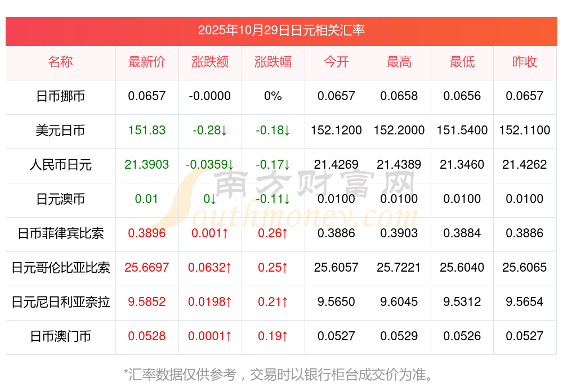Select the 昨收 column header

[525, 62]
